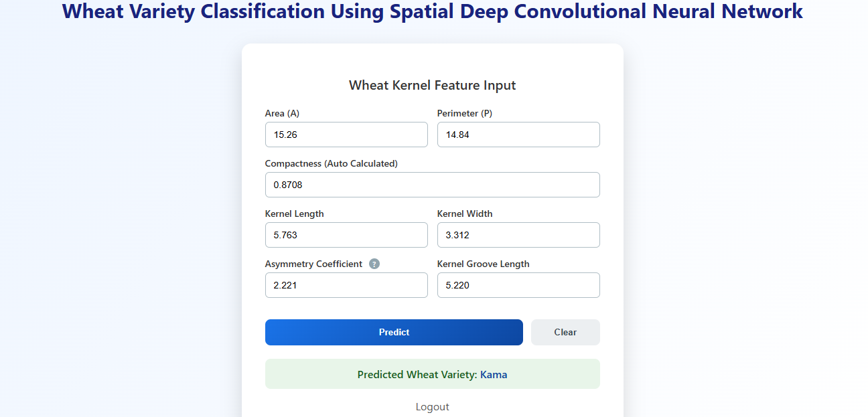Screen dimensions: 868x417
Task: Select the Perimeter (P) input field
Action: (518, 135)
